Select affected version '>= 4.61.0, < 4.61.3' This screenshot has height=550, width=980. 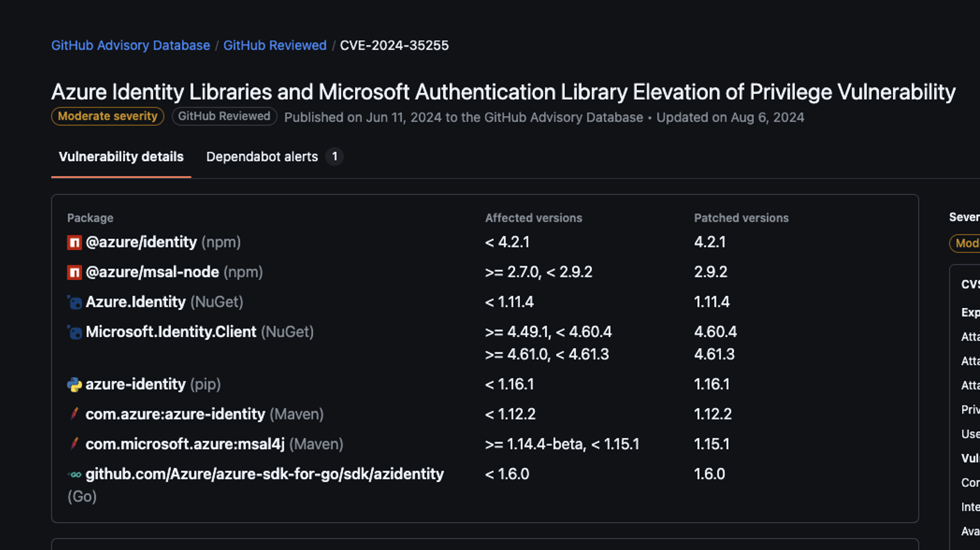pyautogui.click(x=547, y=355)
